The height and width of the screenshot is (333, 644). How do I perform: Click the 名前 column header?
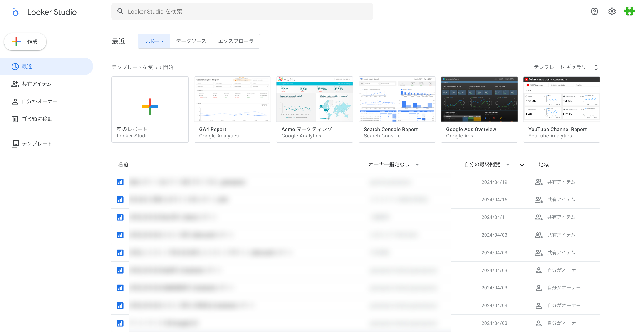(x=123, y=164)
